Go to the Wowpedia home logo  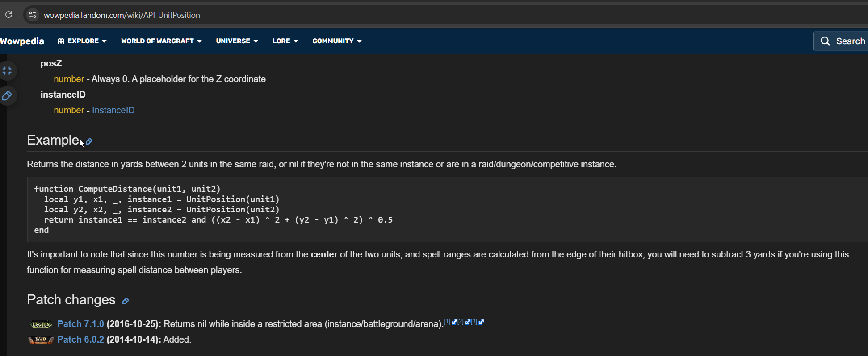(x=22, y=41)
